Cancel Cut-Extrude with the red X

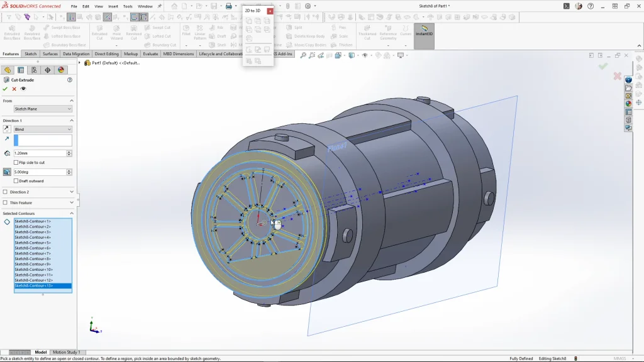(14, 89)
